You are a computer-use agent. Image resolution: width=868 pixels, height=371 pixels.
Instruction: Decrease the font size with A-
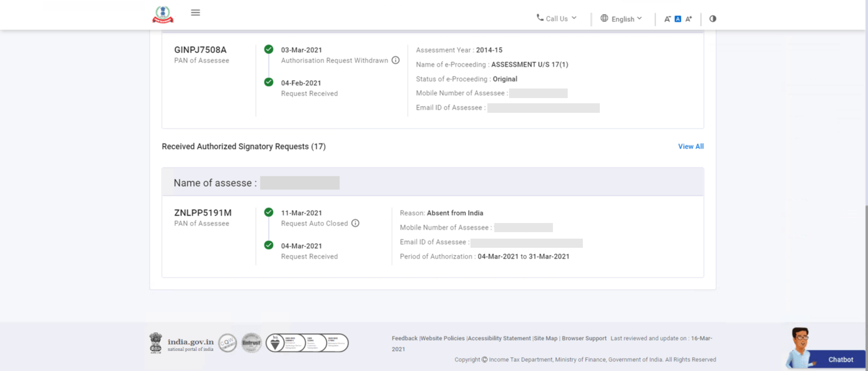(x=667, y=19)
